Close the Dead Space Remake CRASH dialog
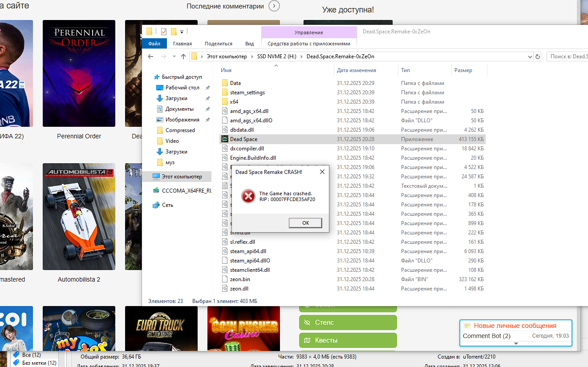 coord(322,172)
